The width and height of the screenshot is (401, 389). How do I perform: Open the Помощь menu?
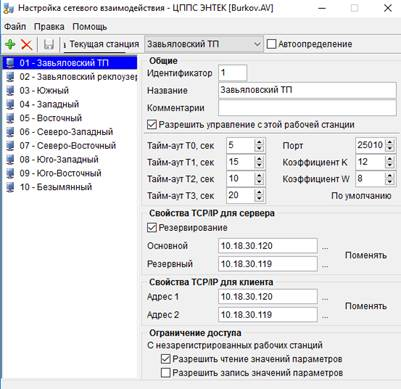point(90,27)
